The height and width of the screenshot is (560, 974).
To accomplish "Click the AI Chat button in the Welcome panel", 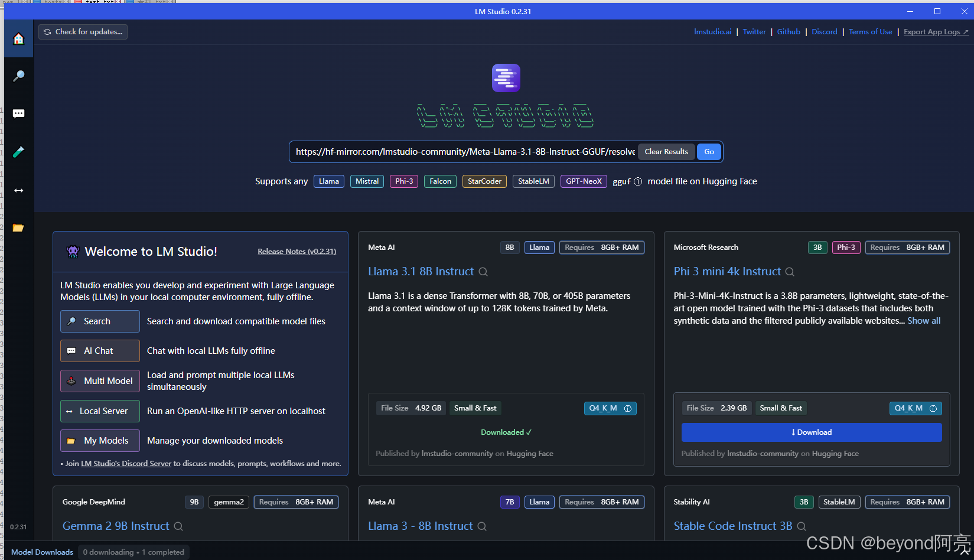I will coord(100,351).
